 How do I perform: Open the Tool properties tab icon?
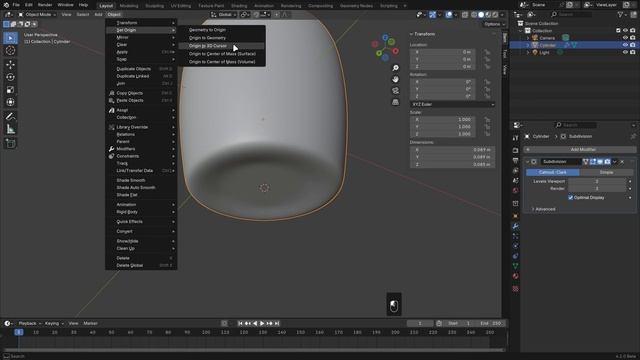516,138
